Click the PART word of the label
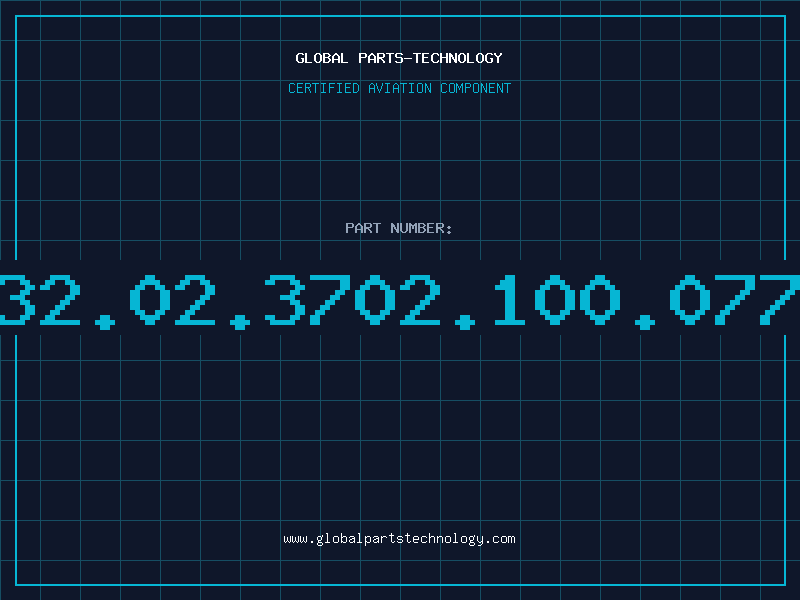This screenshot has width=800, height=600. [x=363, y=228]
